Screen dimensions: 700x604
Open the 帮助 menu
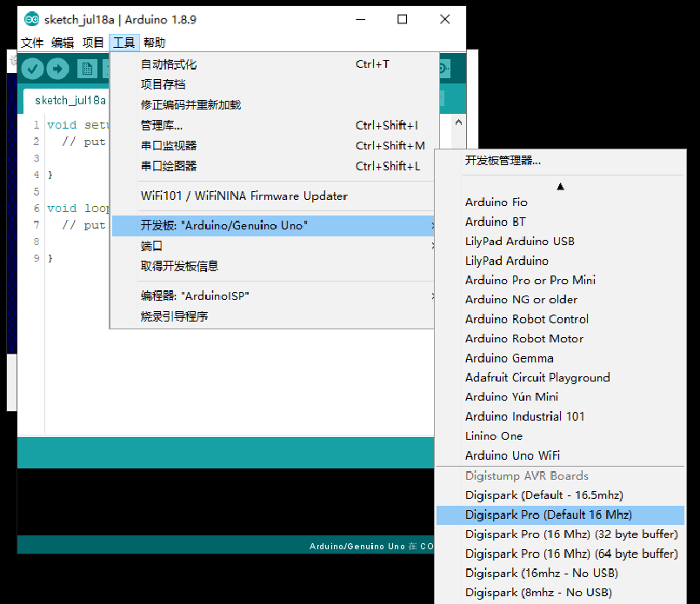[155, 43]
